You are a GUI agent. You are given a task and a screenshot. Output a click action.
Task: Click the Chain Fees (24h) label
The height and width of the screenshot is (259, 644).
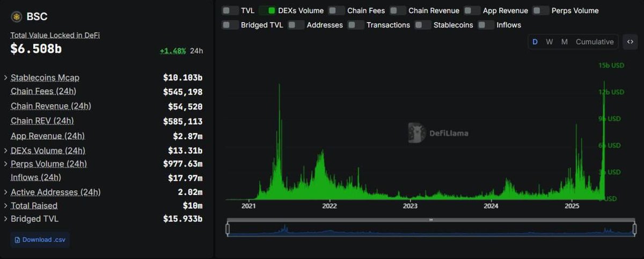(x=43, y=91)
